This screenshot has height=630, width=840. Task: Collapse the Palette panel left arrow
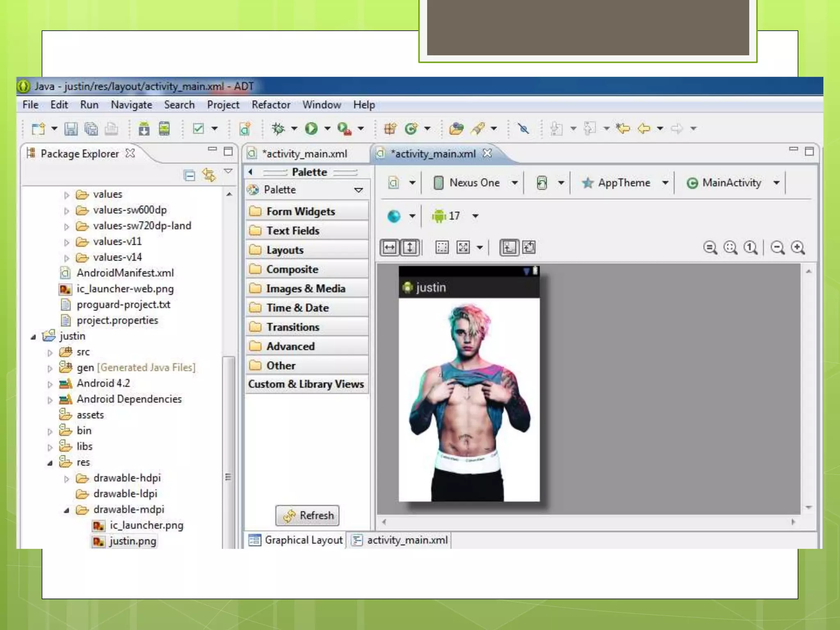coord(251,172)
